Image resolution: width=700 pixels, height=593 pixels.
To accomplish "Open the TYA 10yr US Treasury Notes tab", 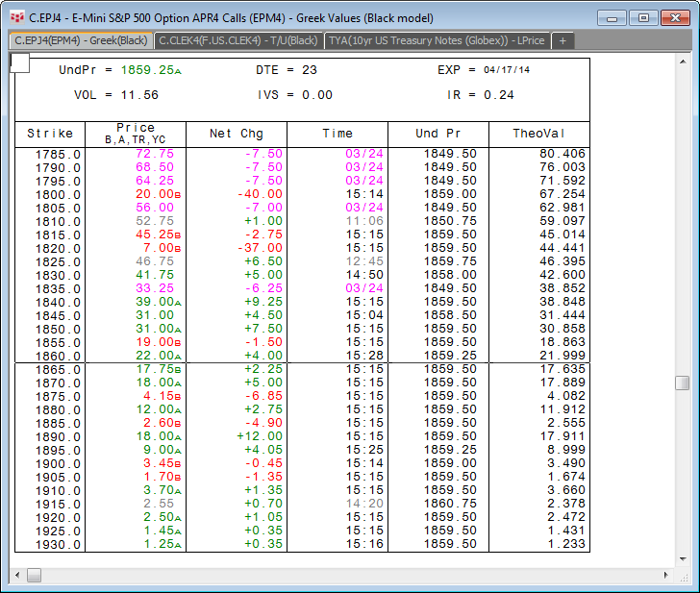I will (x=437, y=40).
